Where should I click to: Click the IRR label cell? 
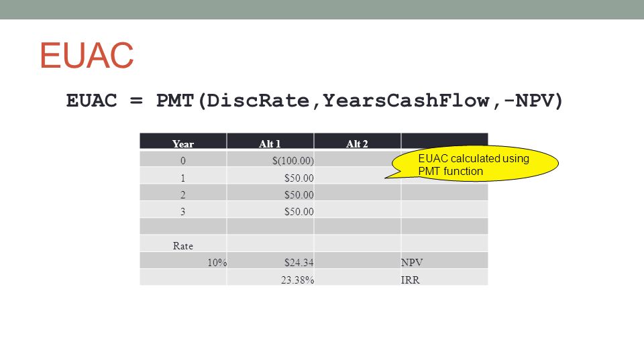click(444, 278)
